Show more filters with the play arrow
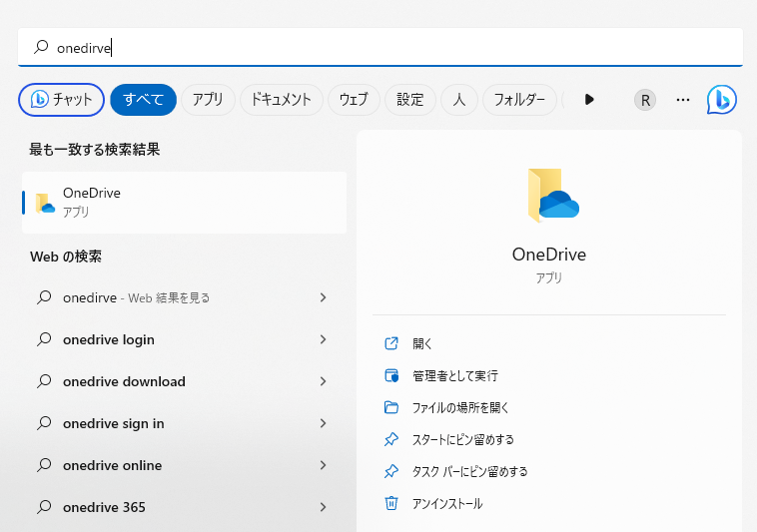 (x=589, y=100)
